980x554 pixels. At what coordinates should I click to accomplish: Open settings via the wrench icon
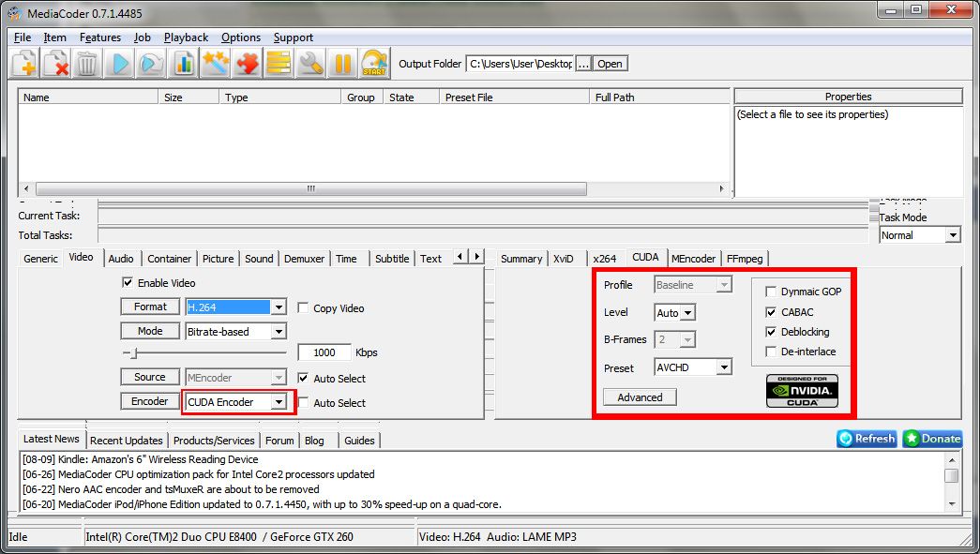click(311, 63)
